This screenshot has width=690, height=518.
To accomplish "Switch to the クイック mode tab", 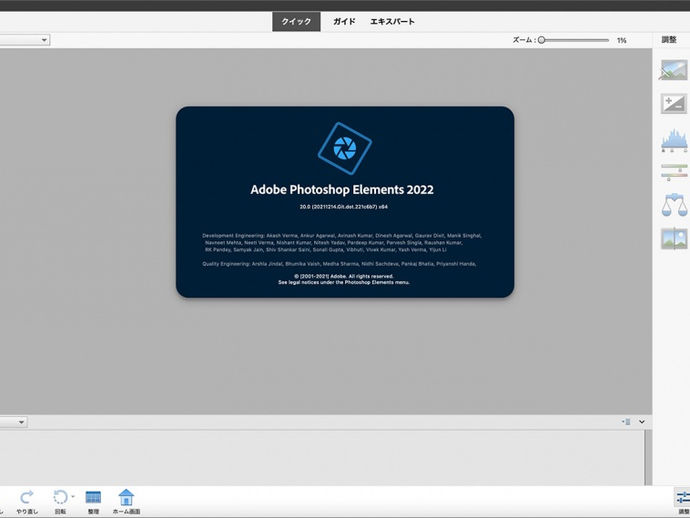I will (x=296, y=22).
